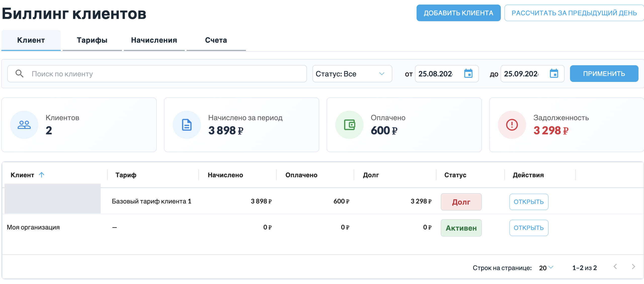Screen dimensions: 644x284
Task: Click the red Долг status badge
Action: 461,202
